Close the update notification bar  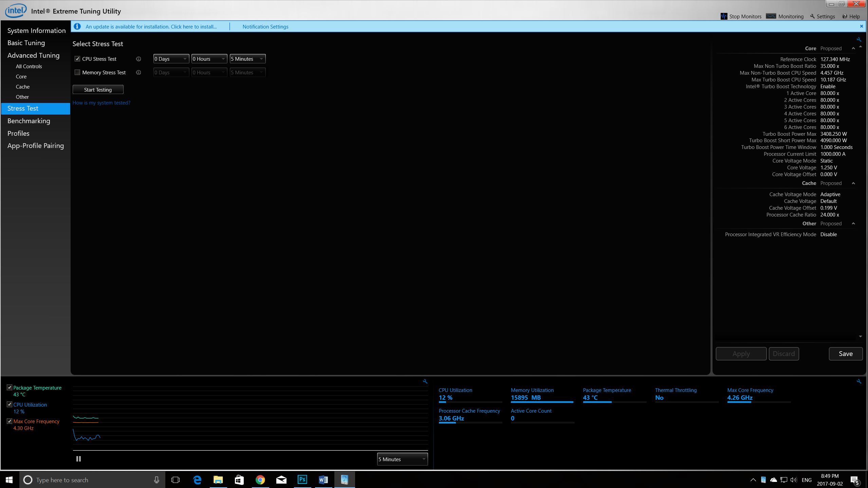(x=861, y=26)
